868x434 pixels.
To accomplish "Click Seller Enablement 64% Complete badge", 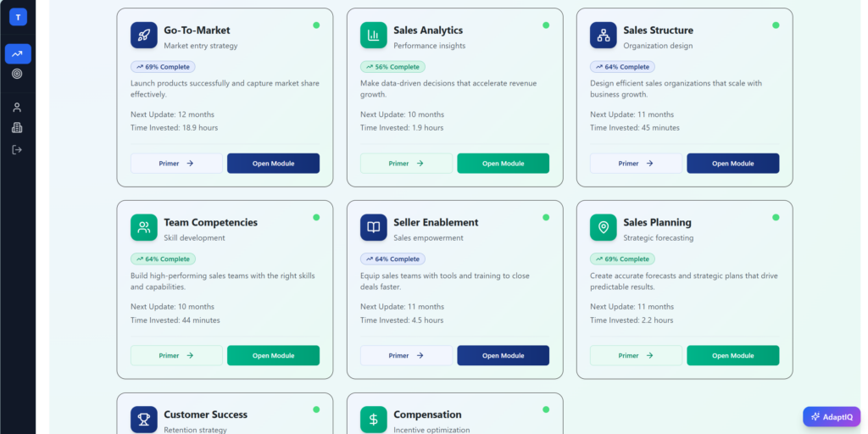I will (392, 259).
